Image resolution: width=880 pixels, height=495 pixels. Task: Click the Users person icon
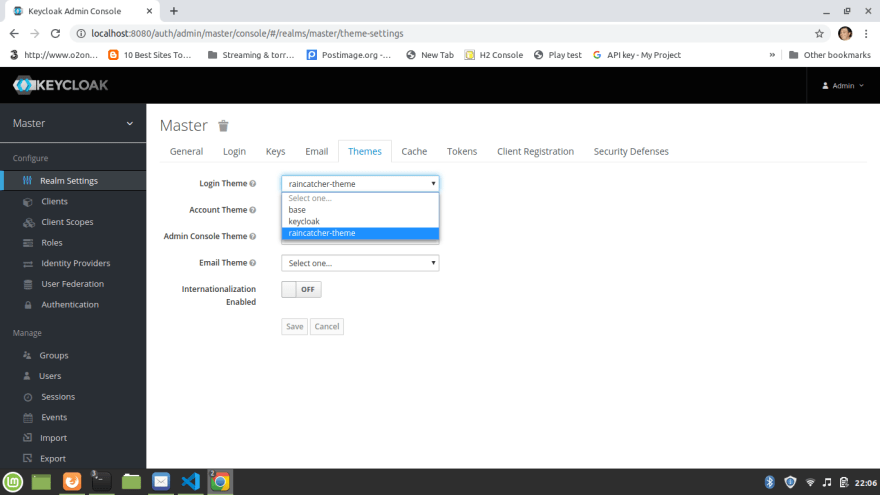[x=27, y=376]
